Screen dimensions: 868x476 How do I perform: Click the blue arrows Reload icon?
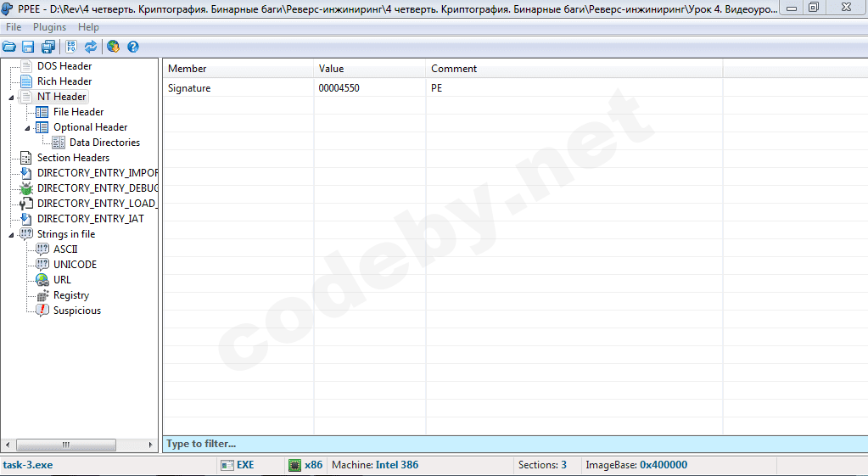coord(90,47)
